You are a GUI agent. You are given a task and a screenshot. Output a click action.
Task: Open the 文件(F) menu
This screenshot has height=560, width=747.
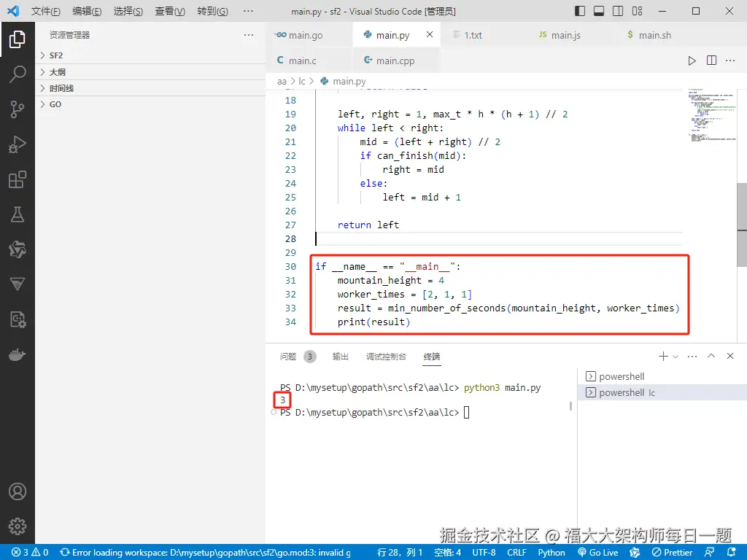(46, 11)
